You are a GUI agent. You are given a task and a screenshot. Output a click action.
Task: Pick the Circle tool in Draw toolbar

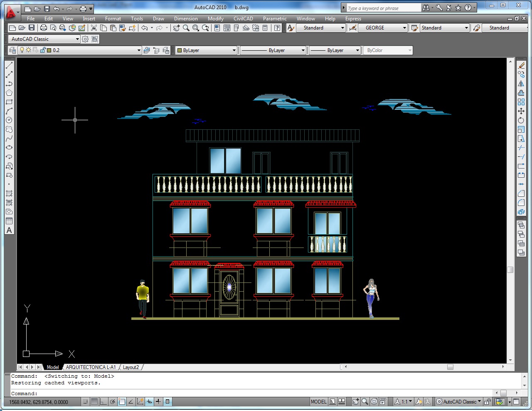pos(9,120)
